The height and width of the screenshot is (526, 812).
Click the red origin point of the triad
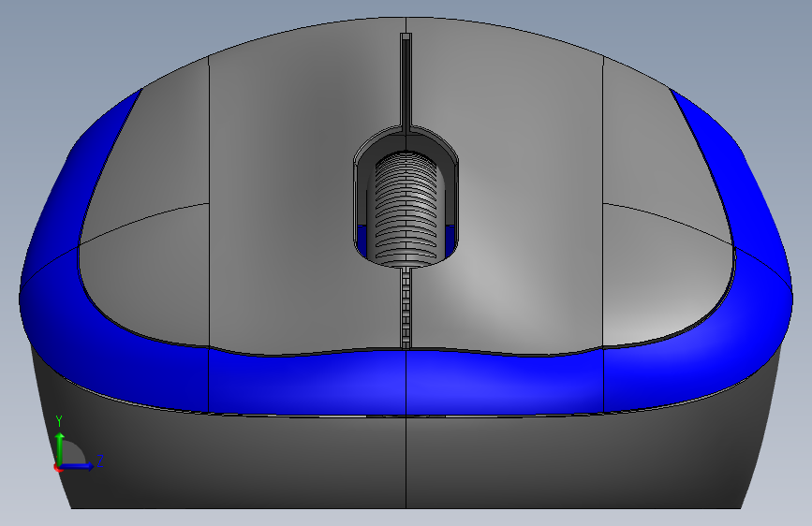(57, 467)
